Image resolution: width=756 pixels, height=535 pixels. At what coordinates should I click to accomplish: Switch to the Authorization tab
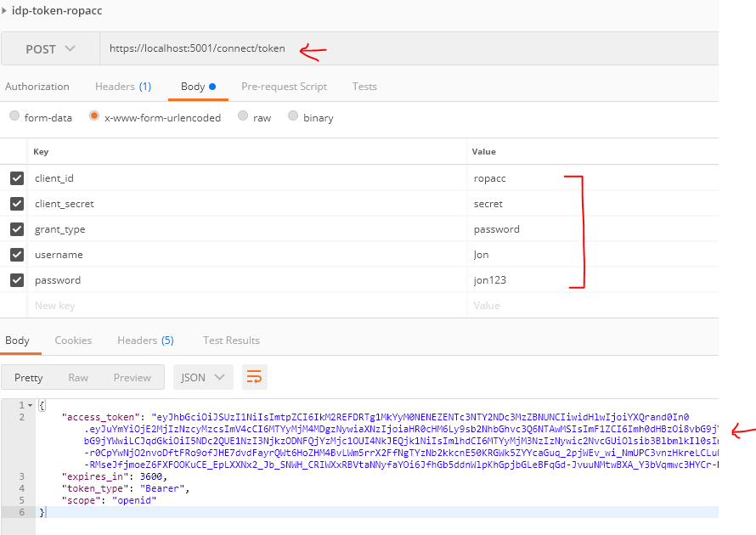(x=37, y=87)
